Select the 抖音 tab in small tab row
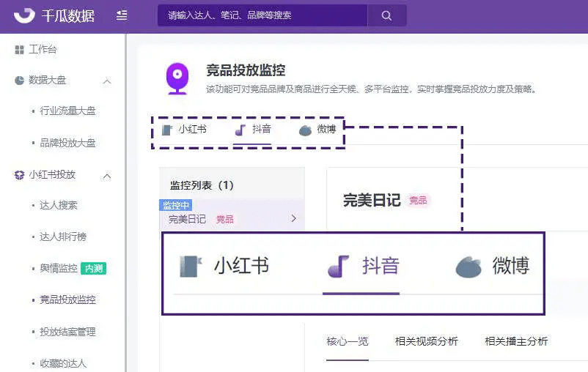Image resolution: width=588 pixels, height=372 pixels. 252,130
